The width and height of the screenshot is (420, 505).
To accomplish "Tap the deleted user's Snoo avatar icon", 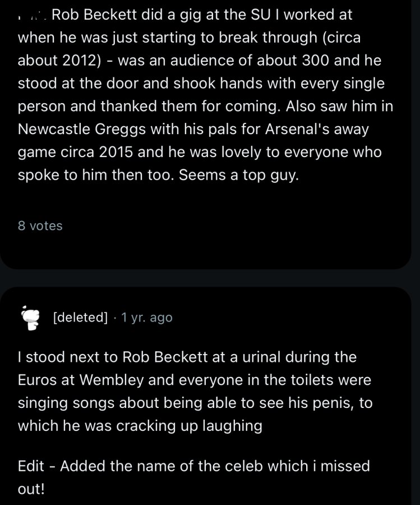I will (30, 318).
